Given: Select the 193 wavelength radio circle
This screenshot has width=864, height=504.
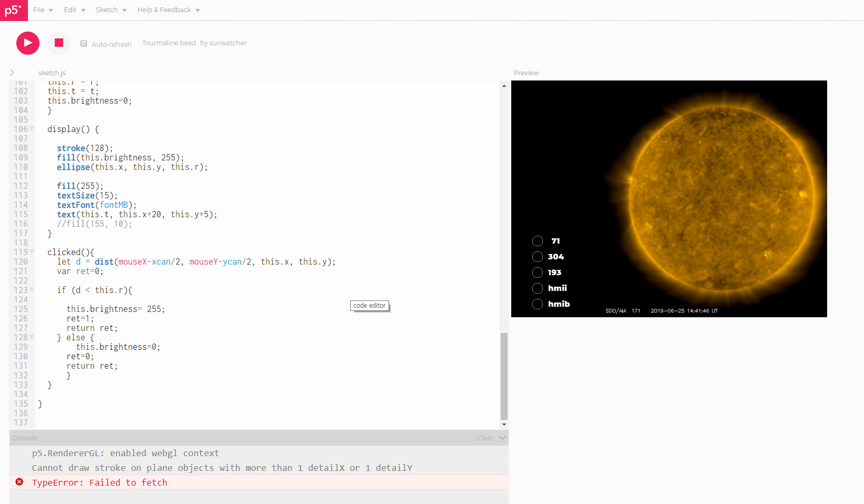Looking at the screenshot, I should tap(538, 273).
